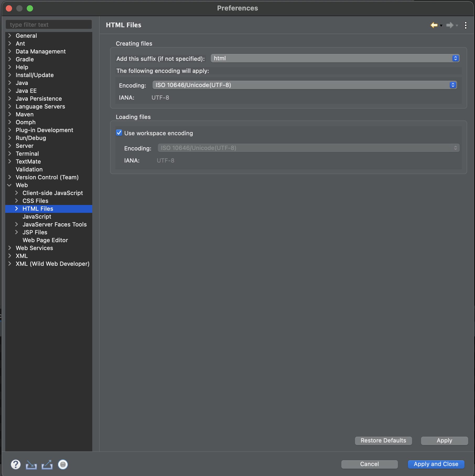Viewport: 475px width, 476px height.
Task: Click Cancel to dismiss preferences
Action: click(369, 464)
